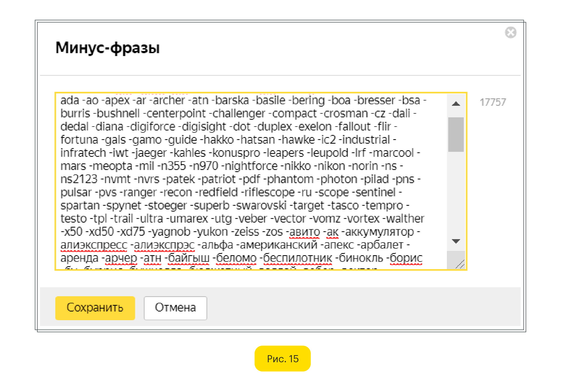Click the character counter 17757
Image resolution: width=562 pixels, height=392 pixels.
point(493,102)
